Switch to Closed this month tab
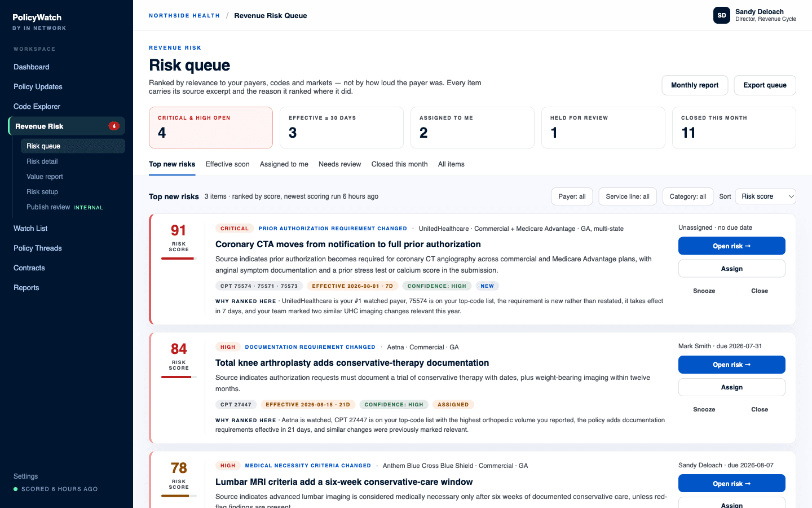This screenshot has width=812, height=508. pos(400,164)
